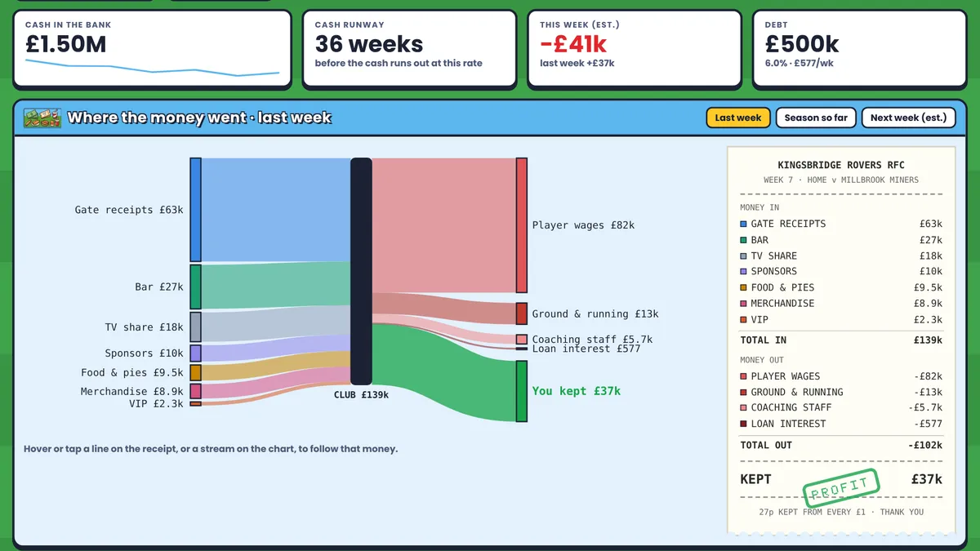Image resolution: width=980 pixels, height=551 pixels.
Task: Click the COACHING STAFF line on the receipt
Action: click(841, 407)
